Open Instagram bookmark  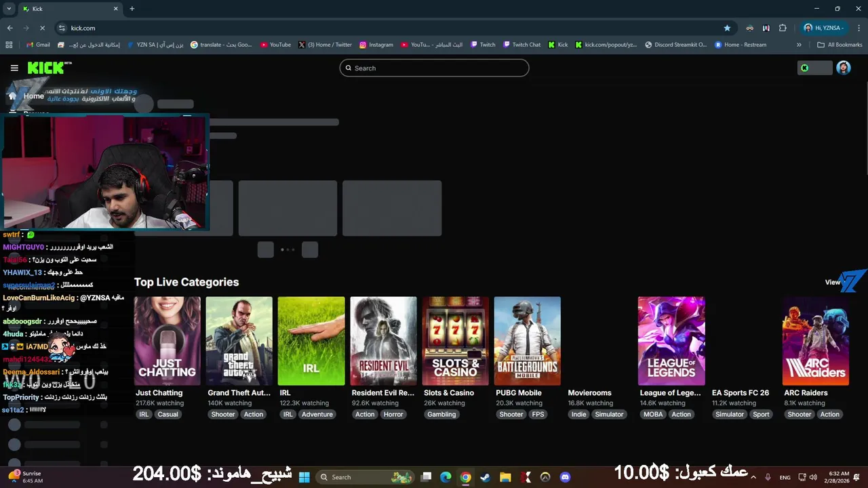(376, 45)
